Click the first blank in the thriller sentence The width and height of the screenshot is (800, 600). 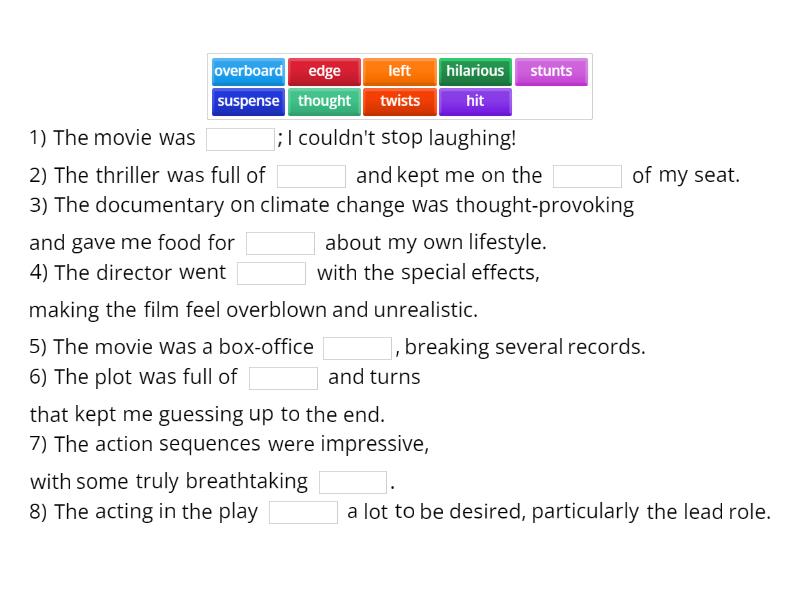(x=312, y=175)
